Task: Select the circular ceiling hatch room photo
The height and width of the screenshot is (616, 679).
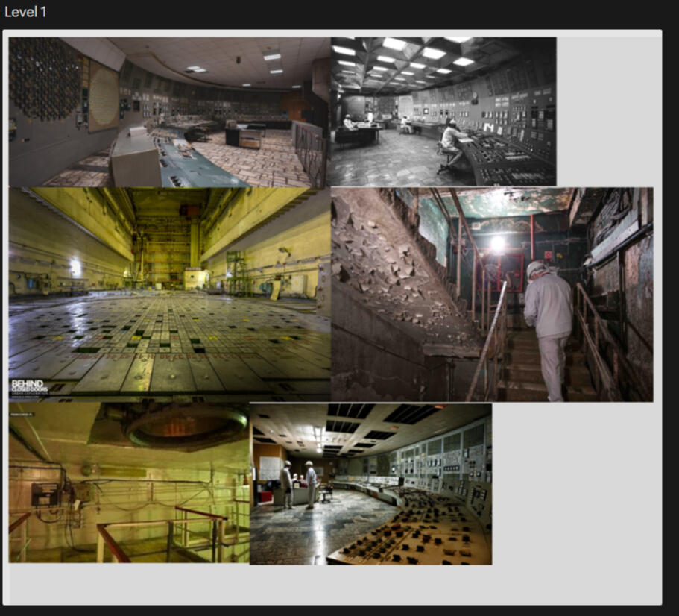Action: click(x=129, y=483)
